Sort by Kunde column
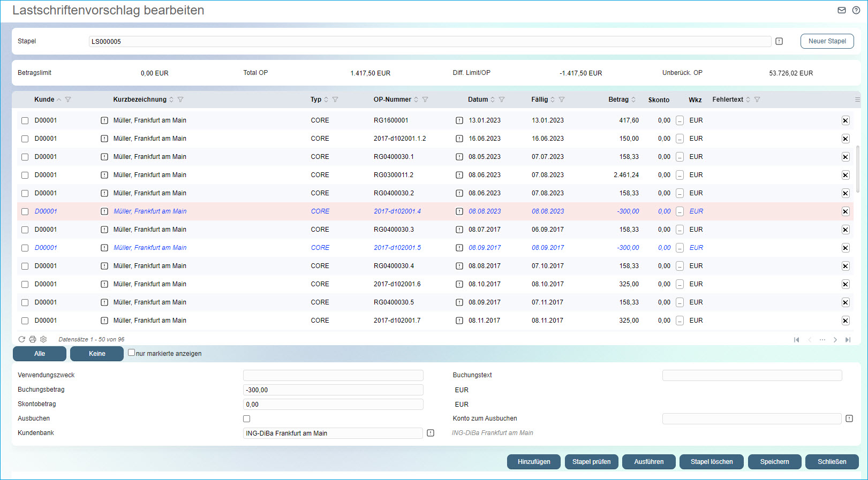This screenshot has height=480, width=868. click(x=59, y=100)
